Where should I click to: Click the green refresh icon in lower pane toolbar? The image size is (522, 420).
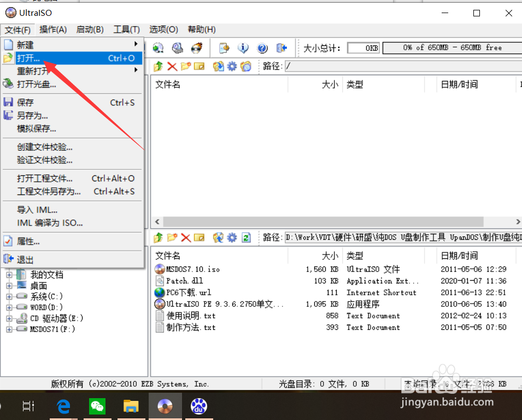pos(246,238)
